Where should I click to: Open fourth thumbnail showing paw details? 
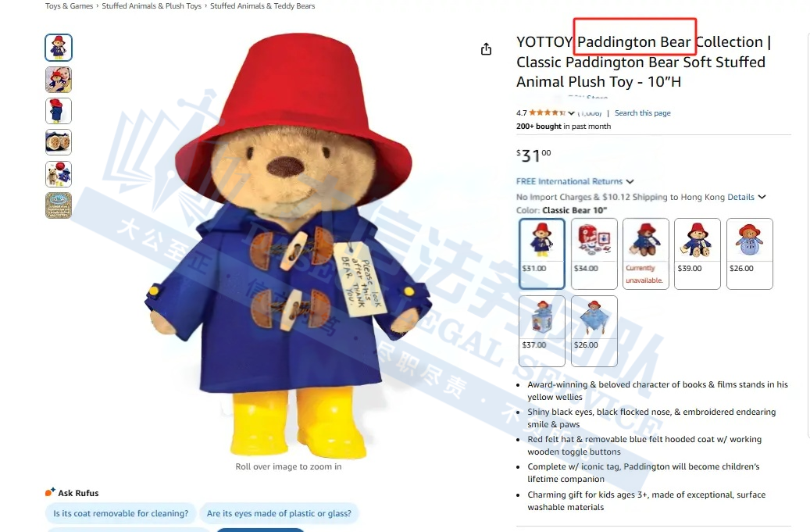point(59,142)
